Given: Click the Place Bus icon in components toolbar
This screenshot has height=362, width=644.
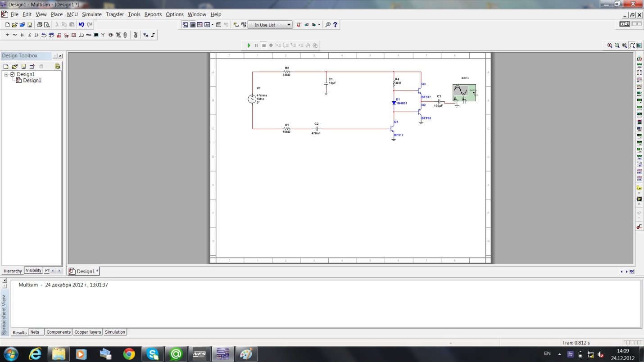Looking at the screenshot, I should pos(153,35).
